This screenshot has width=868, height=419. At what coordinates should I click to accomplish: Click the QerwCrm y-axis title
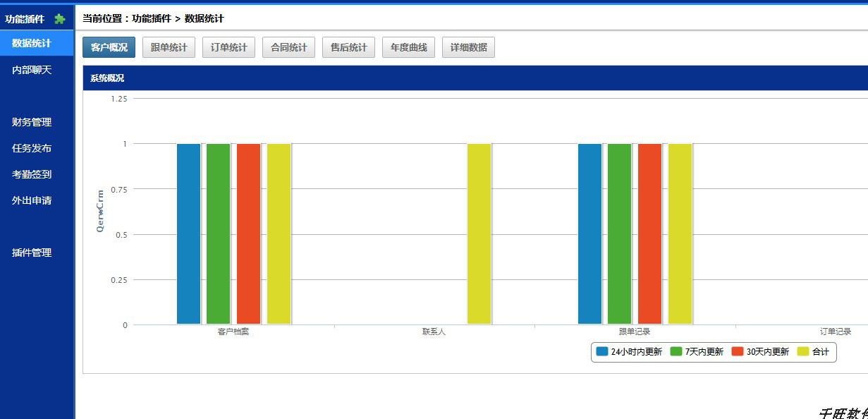[x=100, y=212]
